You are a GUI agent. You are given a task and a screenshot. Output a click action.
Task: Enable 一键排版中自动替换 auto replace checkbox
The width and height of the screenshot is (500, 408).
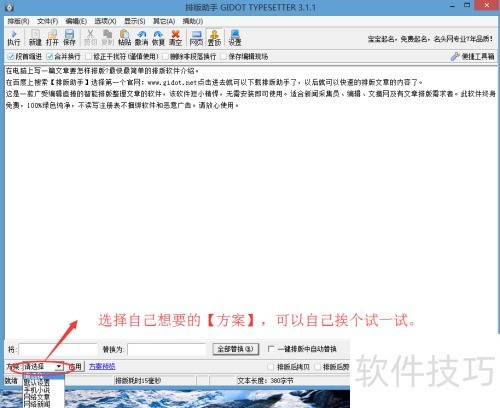coord(271,349)
